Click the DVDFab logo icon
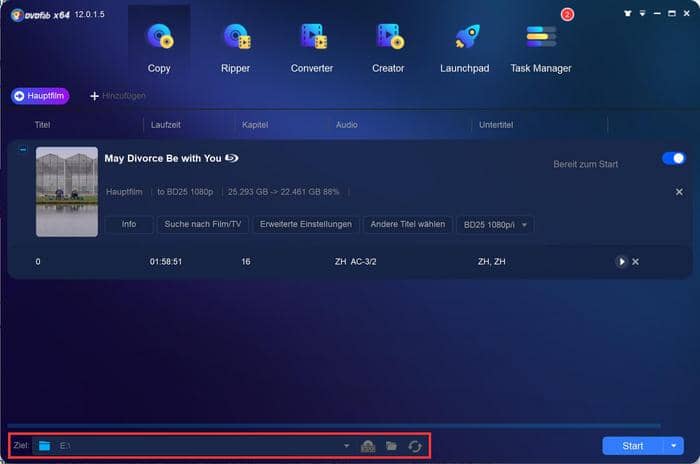 [17, 15]
